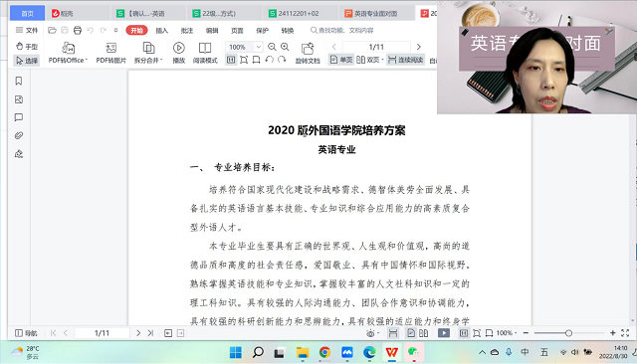Screen dimensions: 637x364
Task: Open the 页面 ribbon tab
Action: (x=237, y=31)
